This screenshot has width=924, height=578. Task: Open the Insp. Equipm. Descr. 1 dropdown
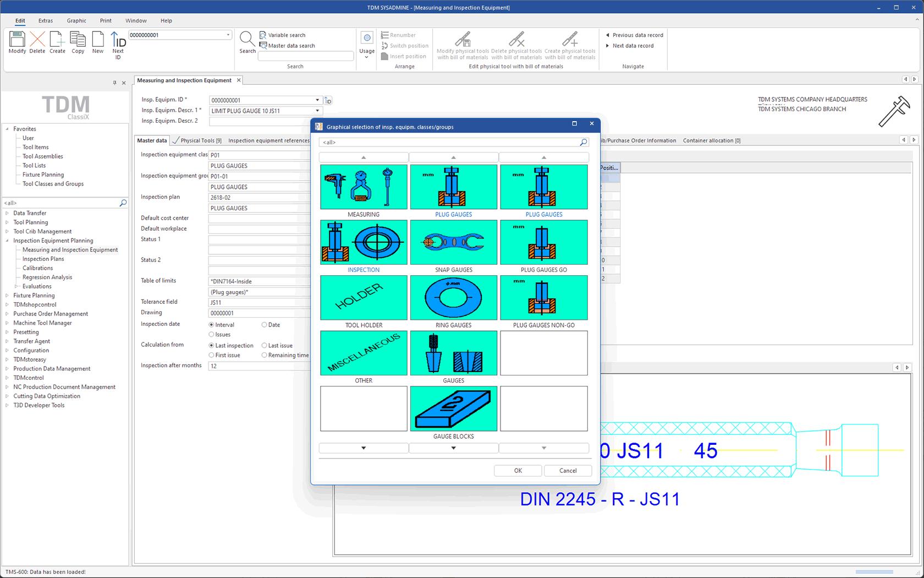(x=317, y=111)
